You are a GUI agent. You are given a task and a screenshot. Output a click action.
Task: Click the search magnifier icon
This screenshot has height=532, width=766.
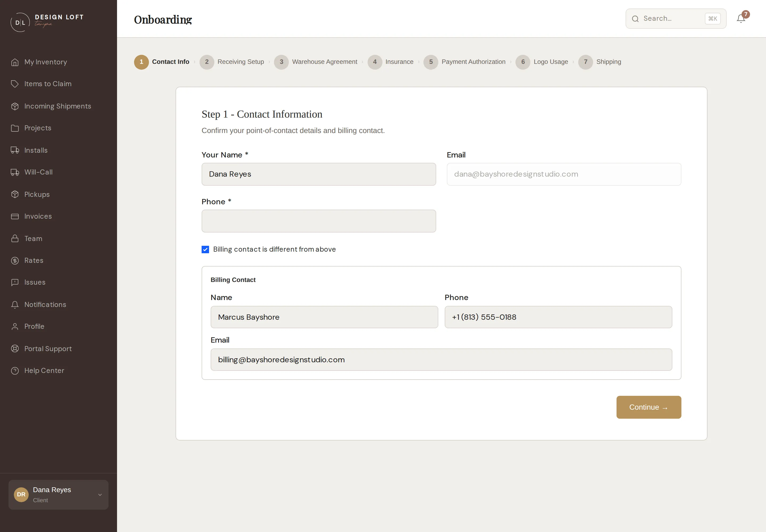tap(635, 19)
